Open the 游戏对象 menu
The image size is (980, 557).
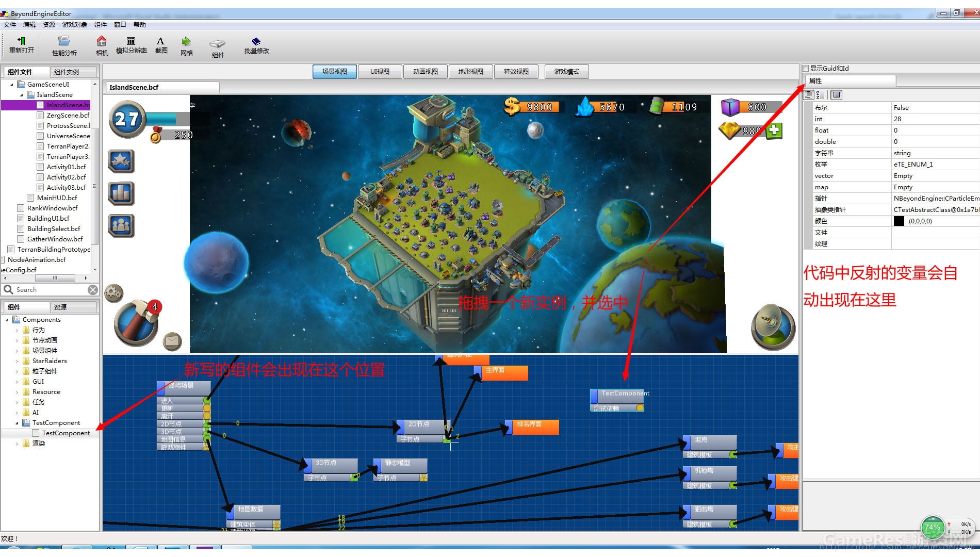coord(75,24)
